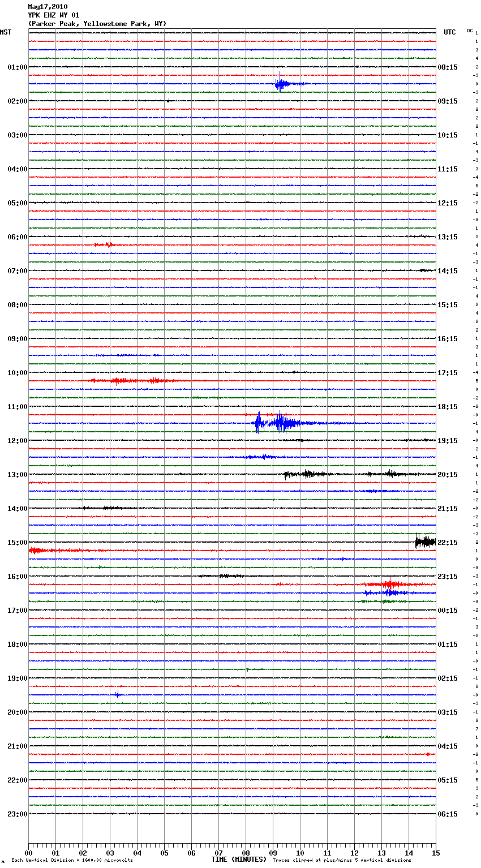Click minute 15 on the bottom axis
This screenshot has height=868, width=481.
point(436,853)
